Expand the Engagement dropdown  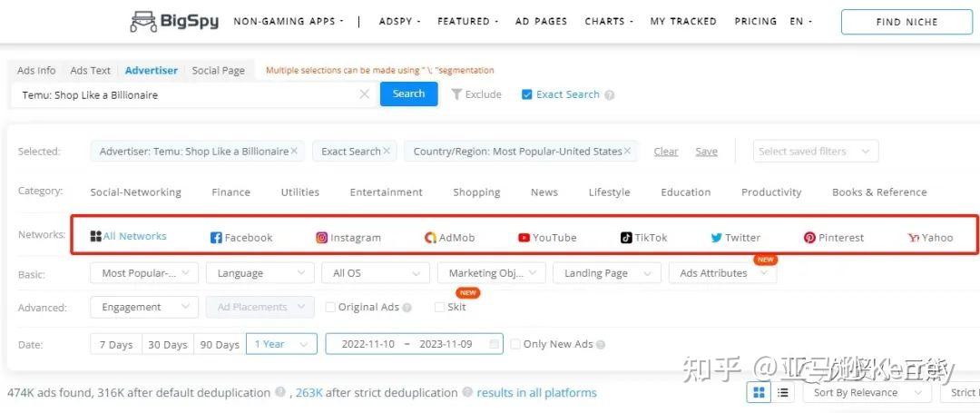coord(143,308)
